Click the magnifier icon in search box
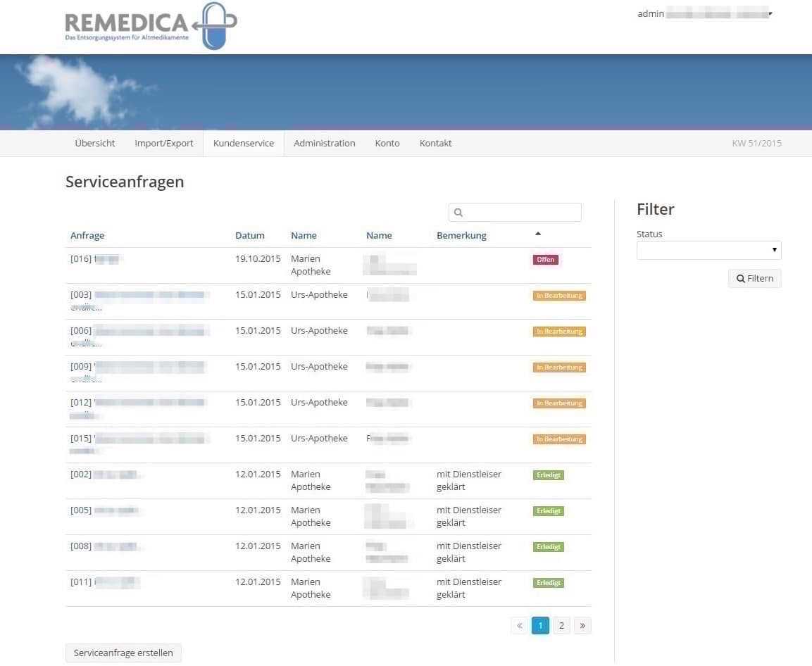The width and height of the screenshot is (812, 666). coord(458,213)
